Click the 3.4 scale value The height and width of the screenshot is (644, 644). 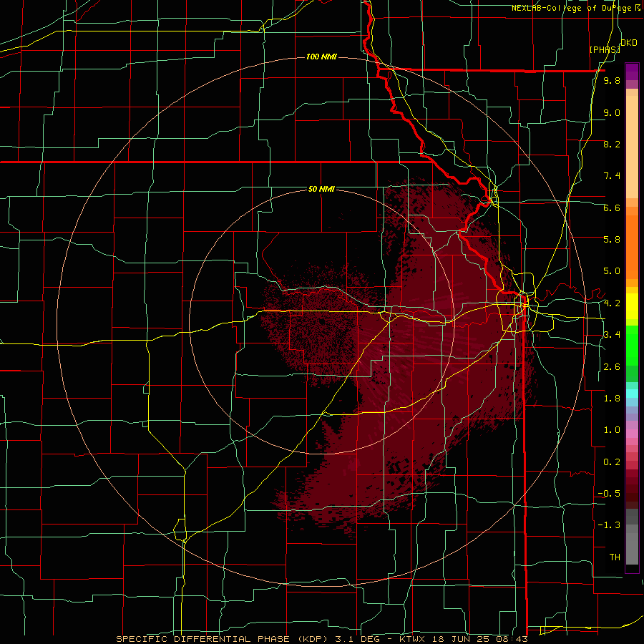(612, 335)
